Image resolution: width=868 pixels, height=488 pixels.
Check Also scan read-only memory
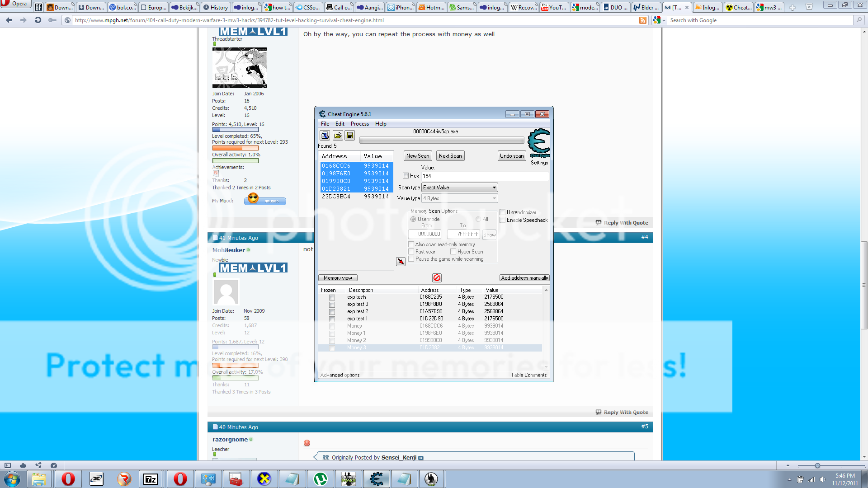(411, 244)
